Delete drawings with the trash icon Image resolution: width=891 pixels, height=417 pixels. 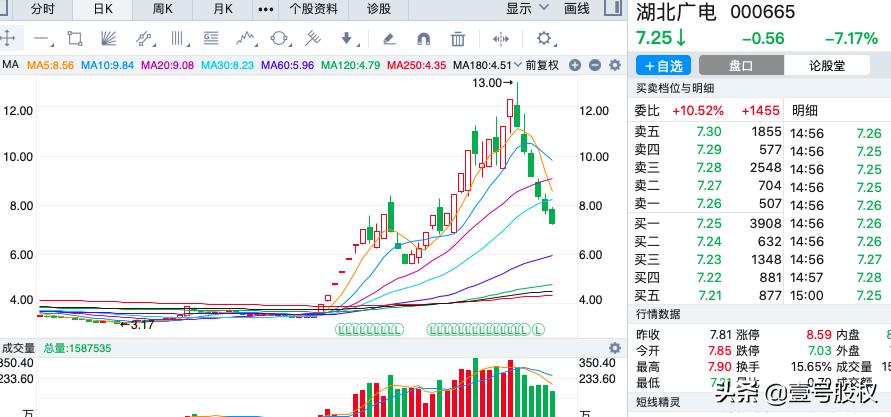pos(457,39)
